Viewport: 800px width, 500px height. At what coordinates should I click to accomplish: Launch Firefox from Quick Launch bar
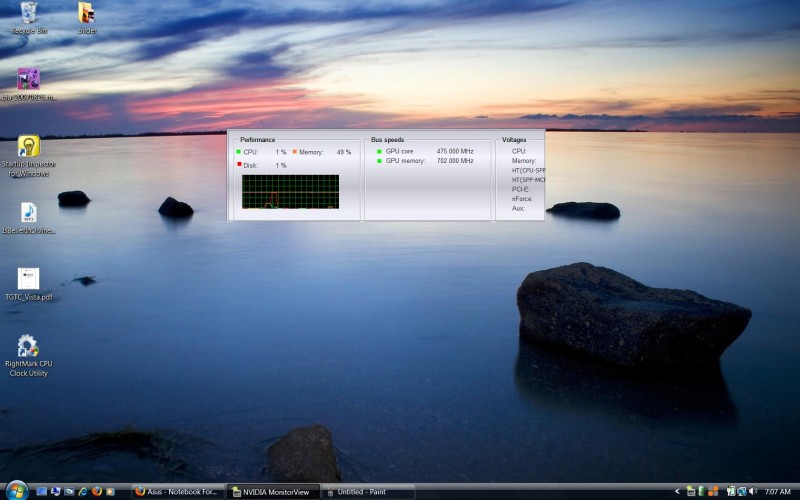(97, 491)
